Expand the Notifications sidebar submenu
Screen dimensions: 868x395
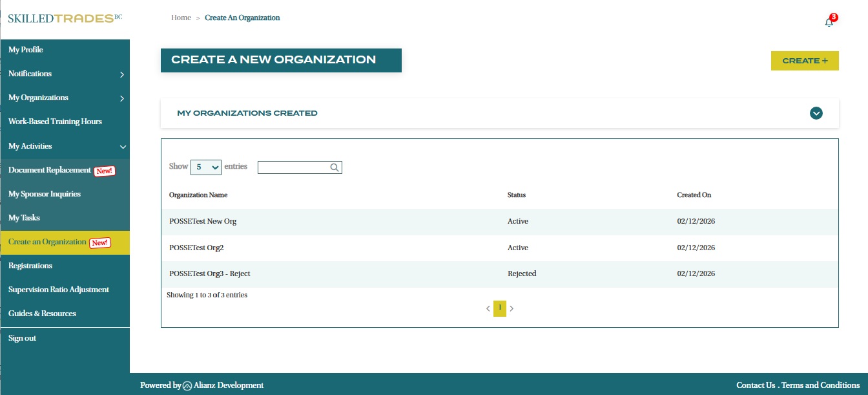tap(122, 74)
